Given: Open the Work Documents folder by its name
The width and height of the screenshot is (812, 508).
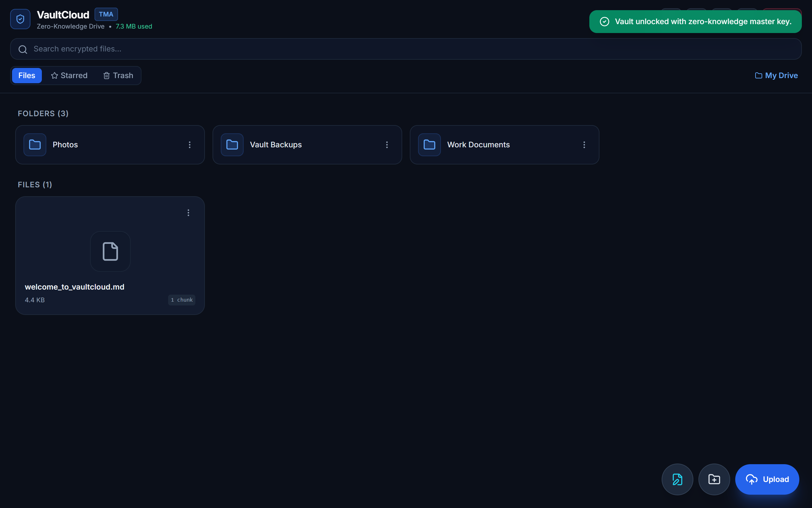Looking at the screenshot, I should point(478,145).
